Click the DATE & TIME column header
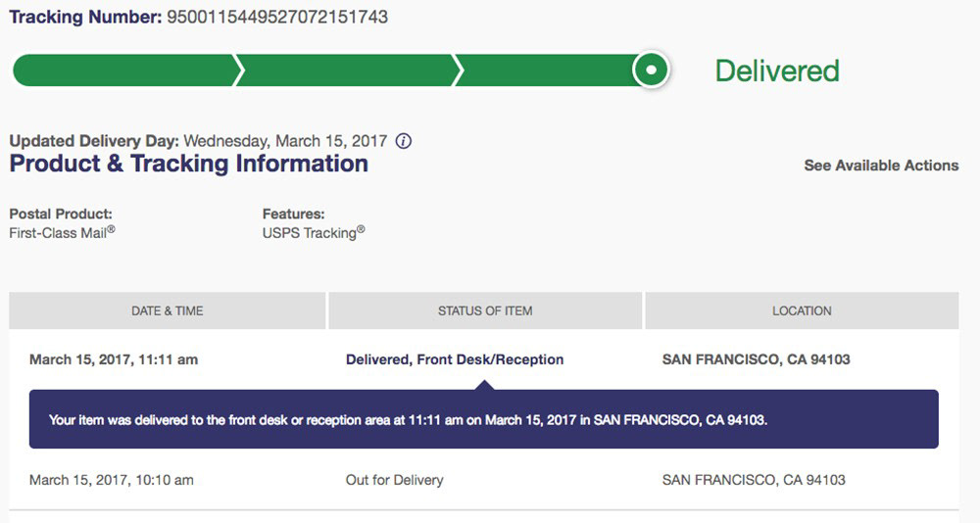Screen dimensions: 980x523 pos(168,310)
